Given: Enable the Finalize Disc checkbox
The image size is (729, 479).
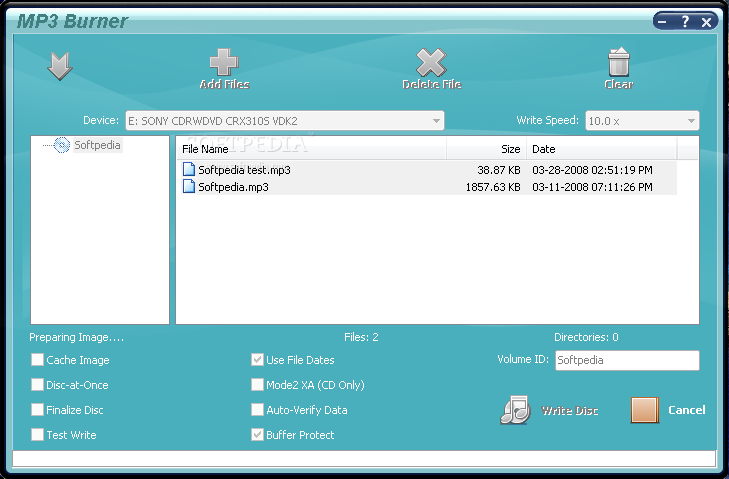Looking at the screenshot, I should [38, 410].
